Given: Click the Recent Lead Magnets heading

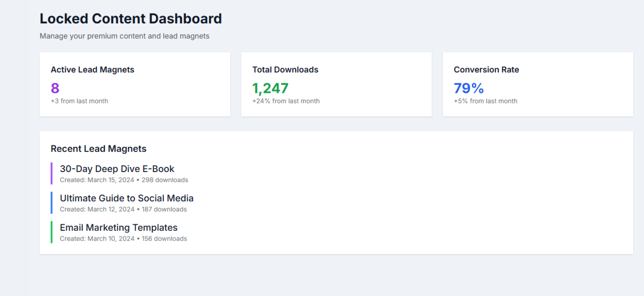Looking at the screenshot, I should click(x=98, y=149).
